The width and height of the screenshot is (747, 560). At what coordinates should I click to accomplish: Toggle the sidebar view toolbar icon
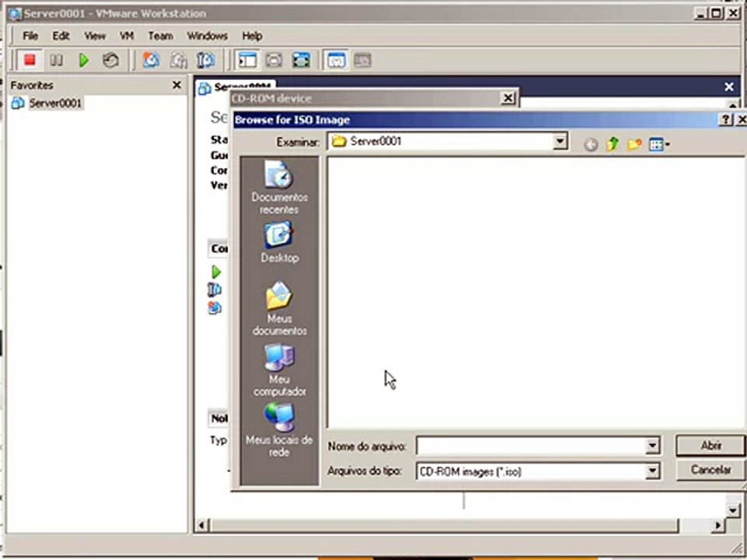click(247, 60)
